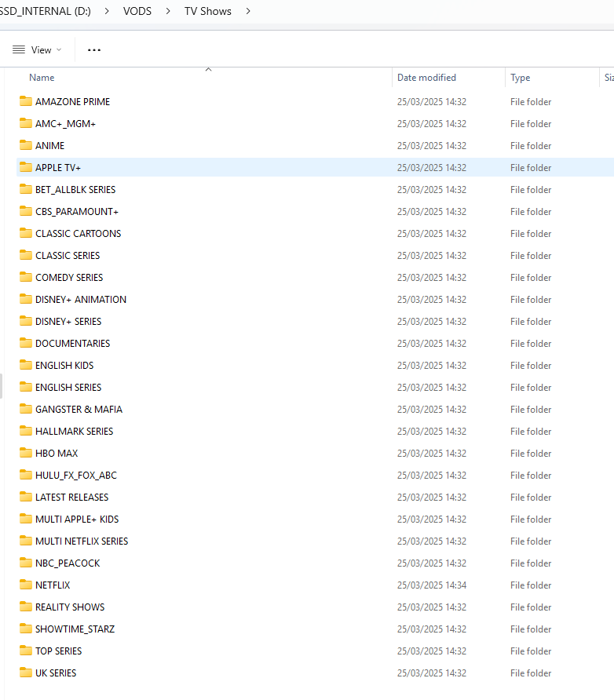Select the MULTI NETFLIX SERIES folder name

click(x=82, y=541)
